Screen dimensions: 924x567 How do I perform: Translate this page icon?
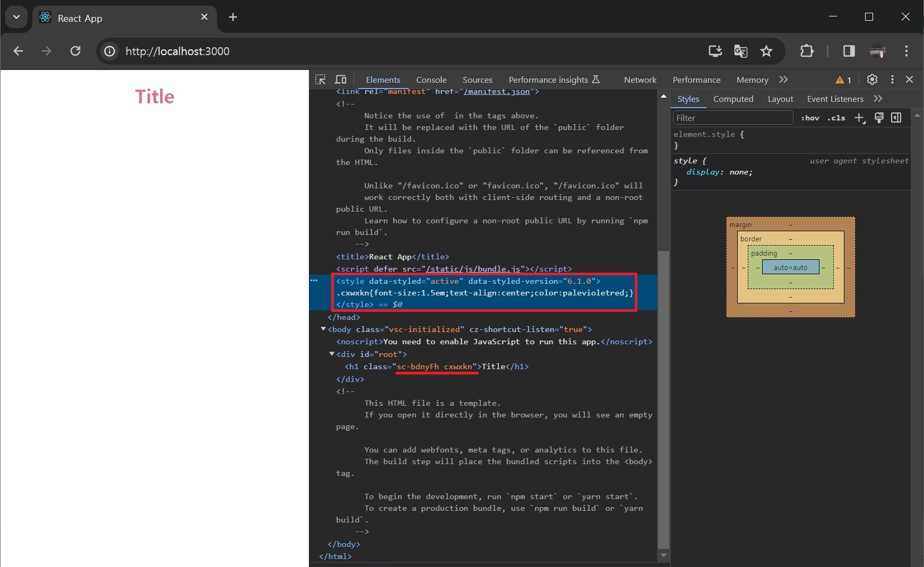click(x=740, y=51)
